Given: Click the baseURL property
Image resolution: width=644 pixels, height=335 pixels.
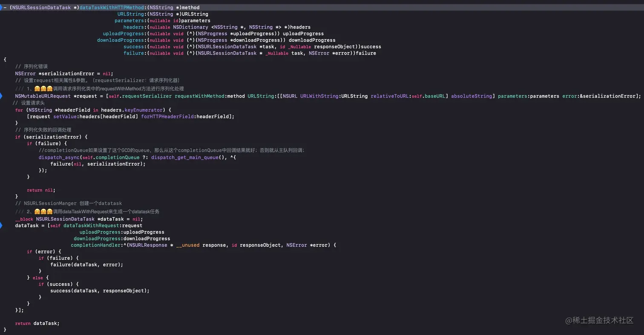Looking at the screenshot, I should pos(435,96).
